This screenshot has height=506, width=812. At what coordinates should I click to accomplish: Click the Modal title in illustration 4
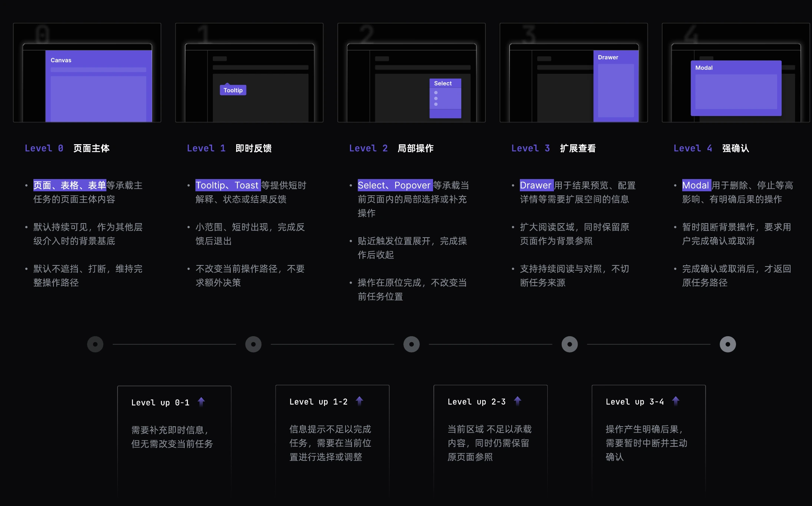(704, 68)
